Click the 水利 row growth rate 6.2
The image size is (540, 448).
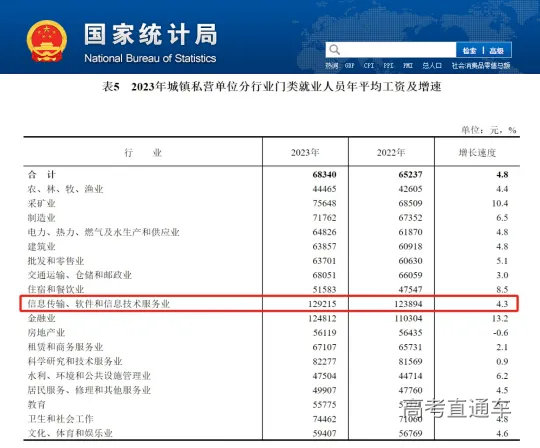(x=502, y=376)
